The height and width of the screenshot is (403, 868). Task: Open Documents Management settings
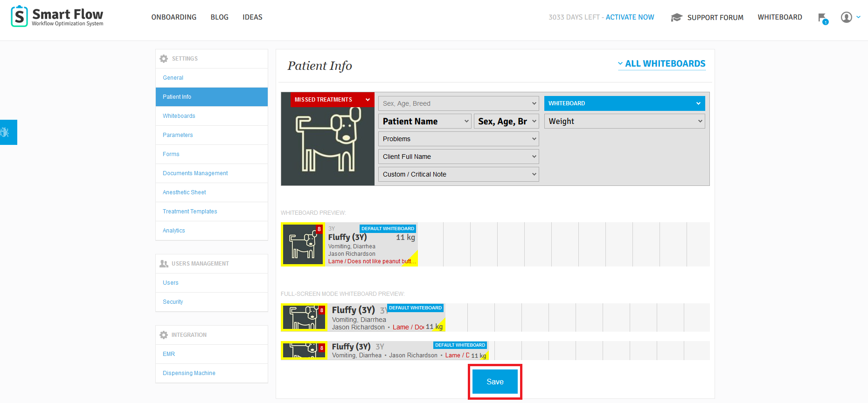point(212,173)
